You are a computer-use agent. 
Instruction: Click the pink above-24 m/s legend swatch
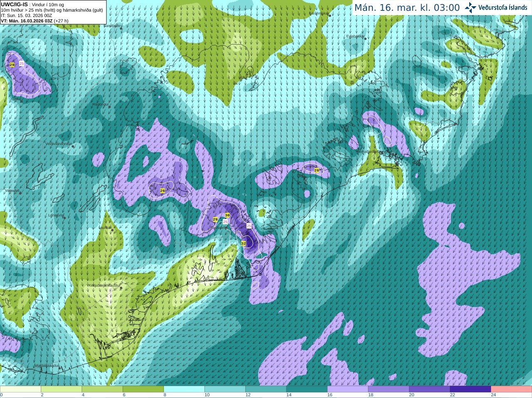[x=512, y=389]
